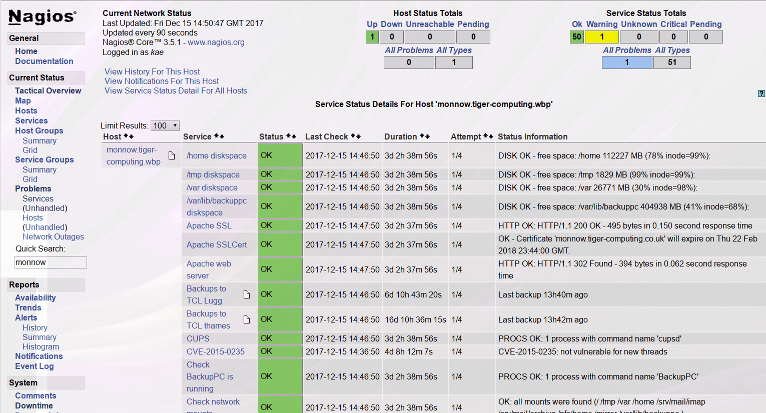The height and width of the screenshot is (413, 766).
Task: Open monnow.tiger-computing.wbp host link
Action: [133, 155]
